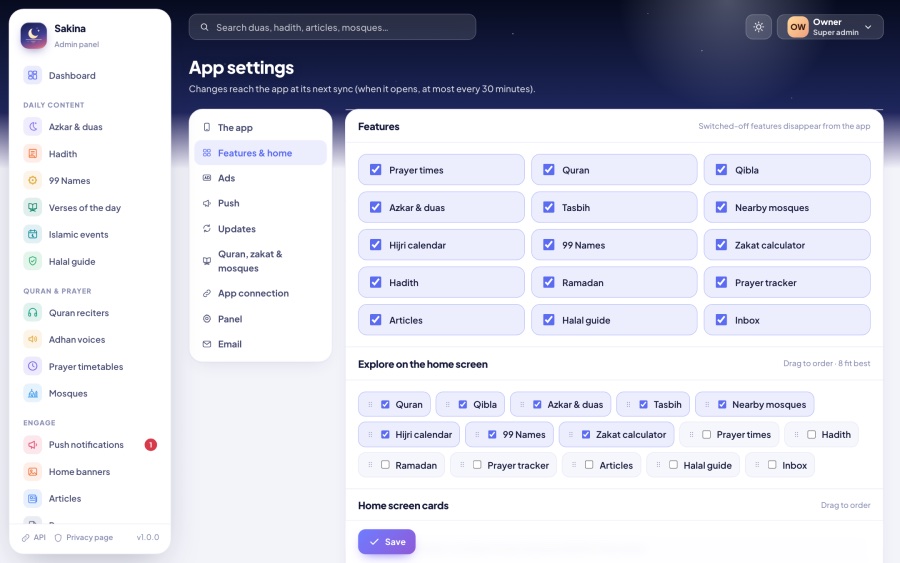Open Dashboard via its grid icon
Viewport: 900px width, 563px height.
pos(33,75)
